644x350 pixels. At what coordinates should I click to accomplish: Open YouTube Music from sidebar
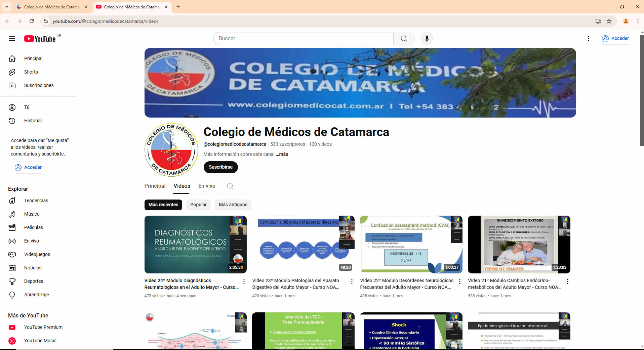click(40, 341)
